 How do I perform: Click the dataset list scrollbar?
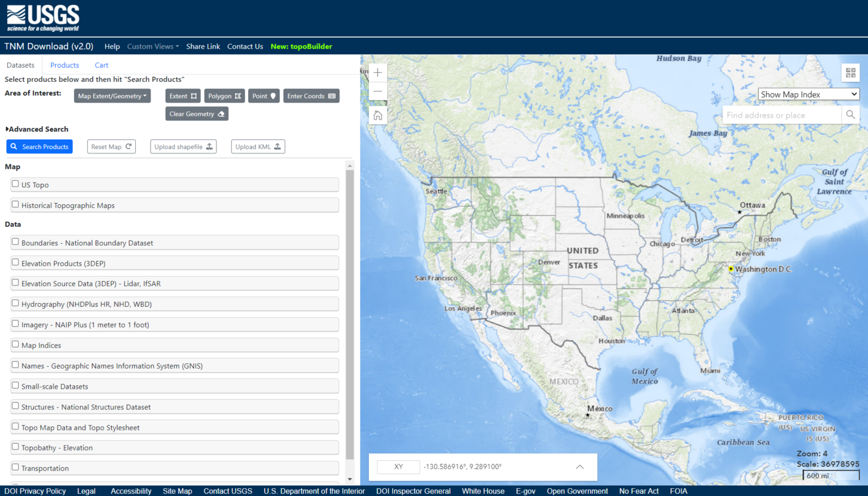[350, 315]
